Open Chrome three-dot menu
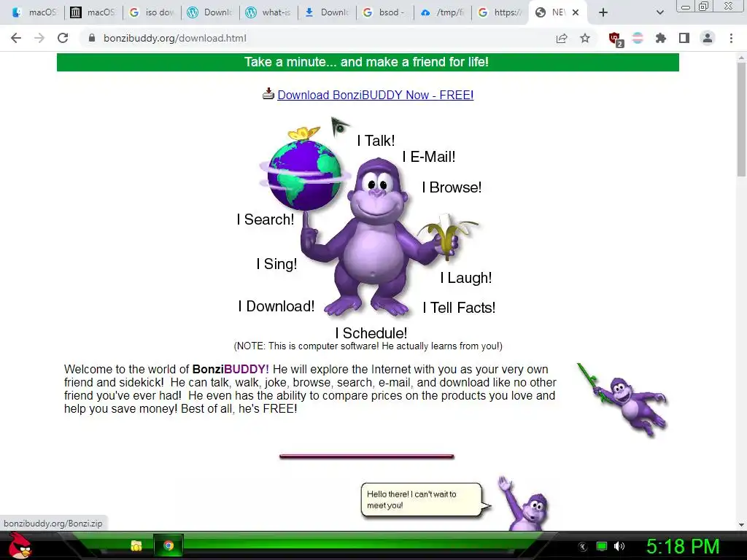 (x=731, y=38)
